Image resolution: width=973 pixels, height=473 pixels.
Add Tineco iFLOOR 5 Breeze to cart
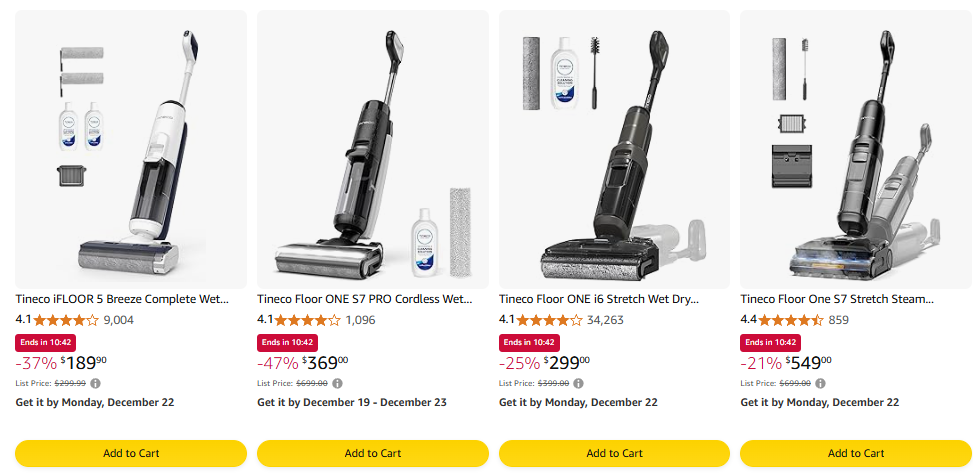131,453
